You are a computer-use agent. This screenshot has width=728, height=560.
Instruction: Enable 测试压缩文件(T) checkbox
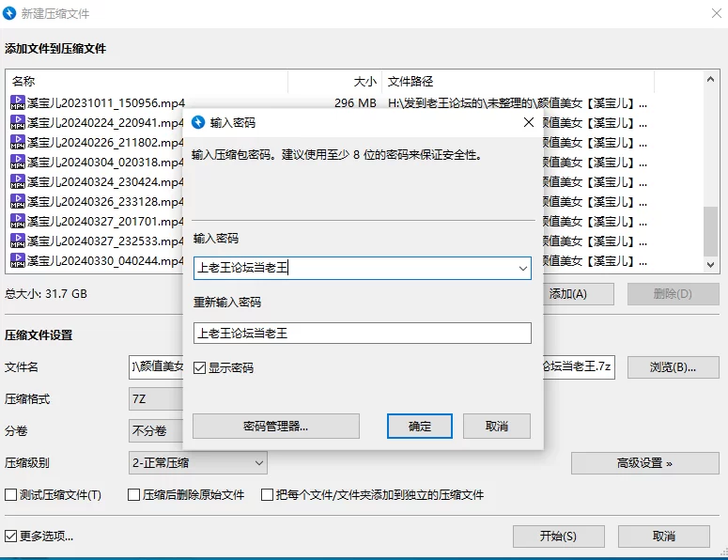pos(10,495)
